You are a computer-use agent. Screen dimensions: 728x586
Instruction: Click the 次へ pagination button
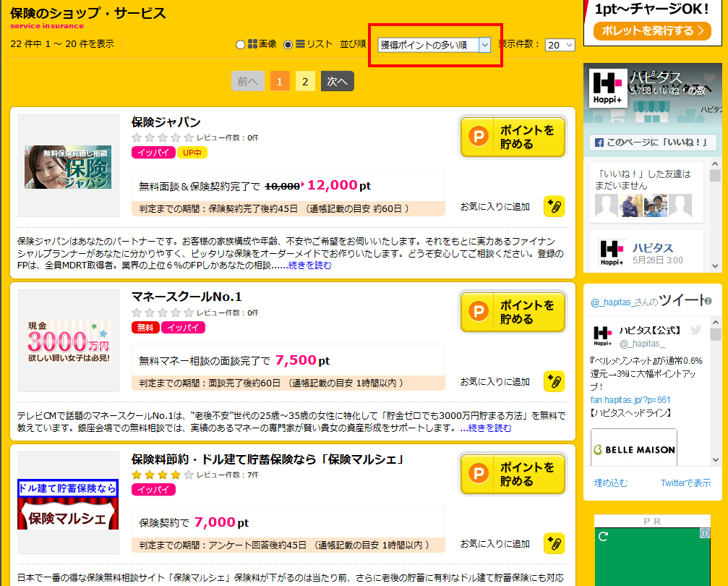coord(337,81)
